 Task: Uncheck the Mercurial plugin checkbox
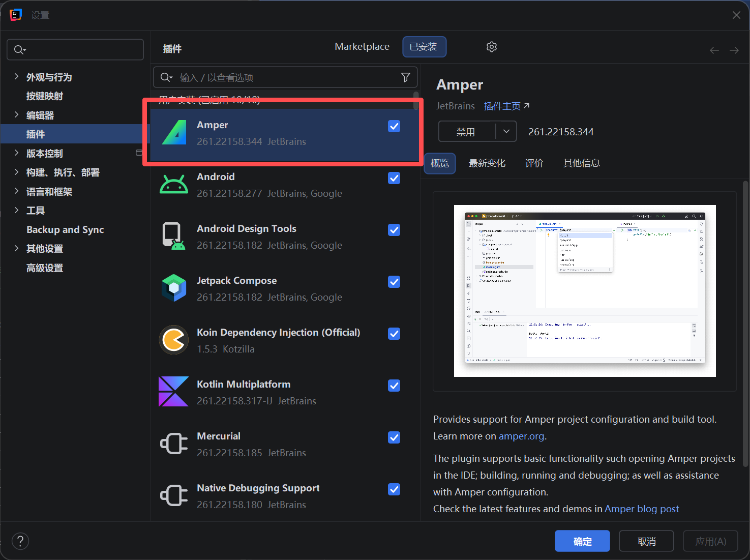394,437
